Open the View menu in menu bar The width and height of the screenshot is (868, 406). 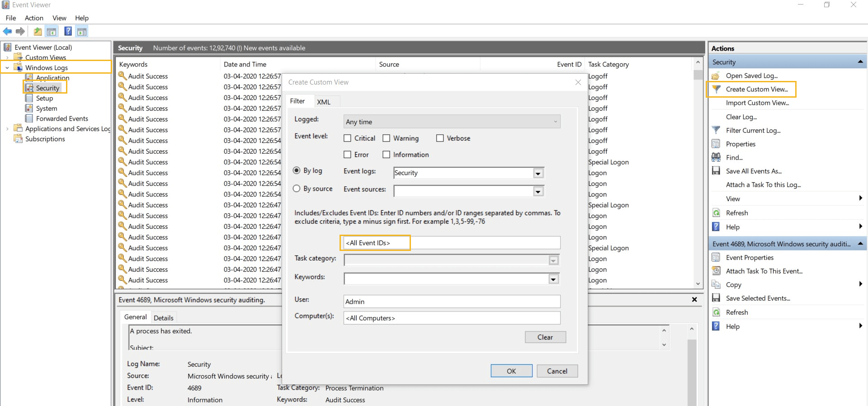click(x=59, y=18)
